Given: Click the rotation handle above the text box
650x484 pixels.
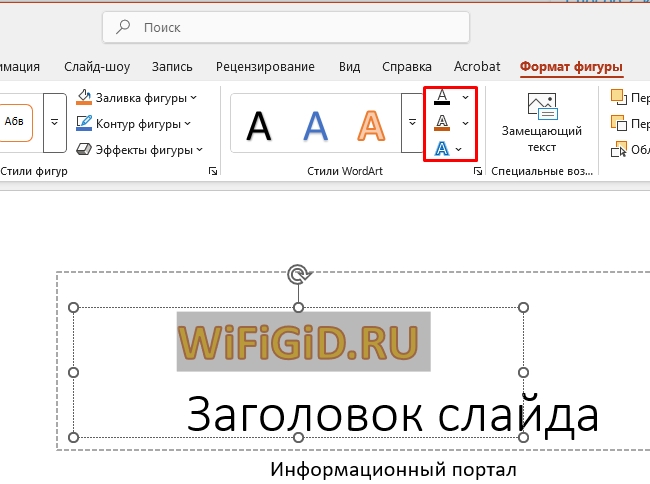Looking at the screenshot, I should [299, 274].
